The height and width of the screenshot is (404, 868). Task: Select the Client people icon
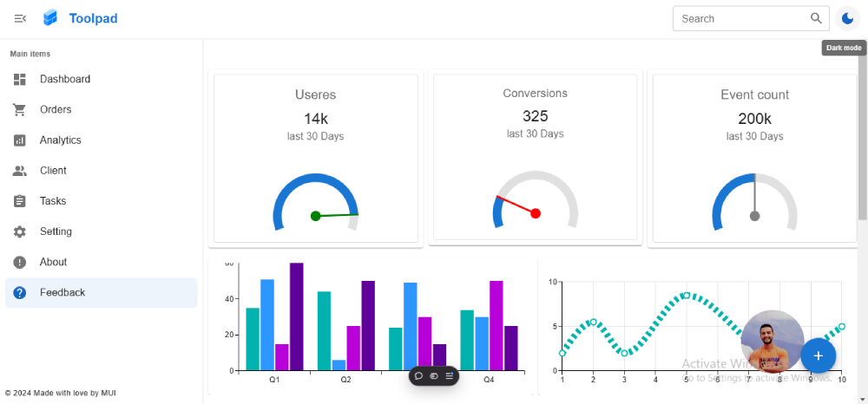(x=20, y=171)
